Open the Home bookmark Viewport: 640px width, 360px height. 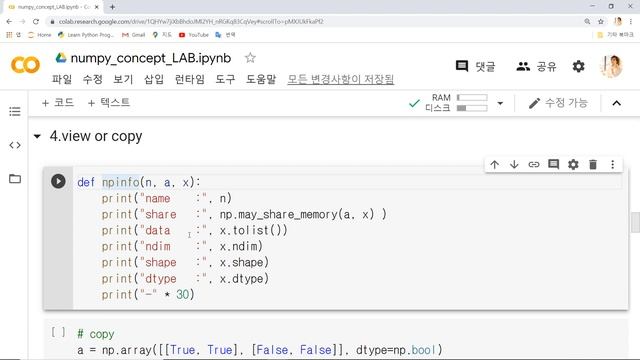40,35
